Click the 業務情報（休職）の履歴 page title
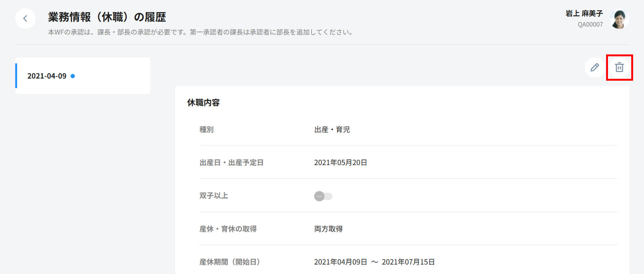This screenshot has height=274, width=644. pos(107,17)
